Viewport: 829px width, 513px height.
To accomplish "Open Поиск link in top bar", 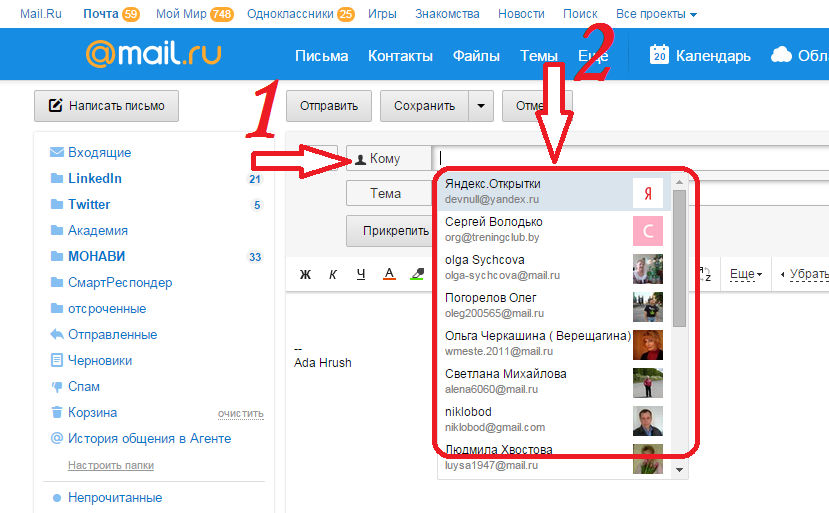I will (580, 14).
